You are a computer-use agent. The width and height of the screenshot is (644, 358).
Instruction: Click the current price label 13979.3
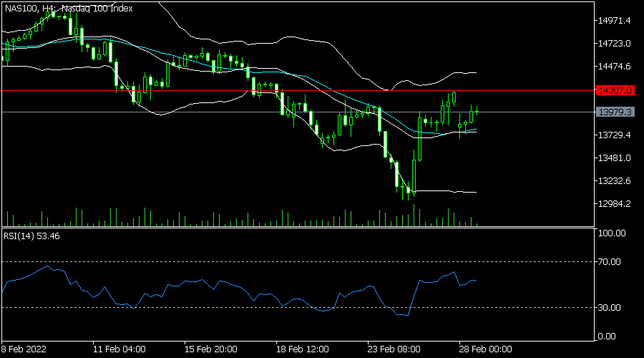click(615, 112)
